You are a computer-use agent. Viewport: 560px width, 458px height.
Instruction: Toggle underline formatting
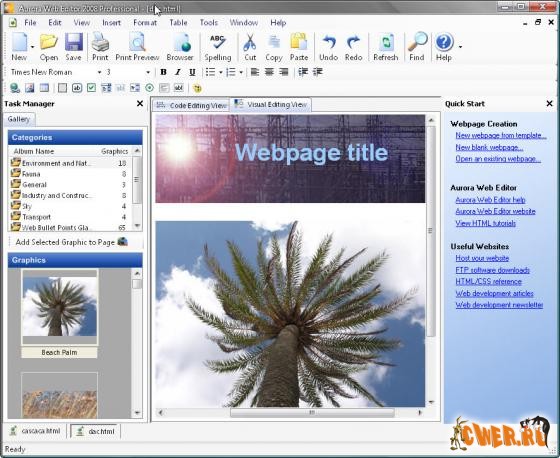pos(192,72)
